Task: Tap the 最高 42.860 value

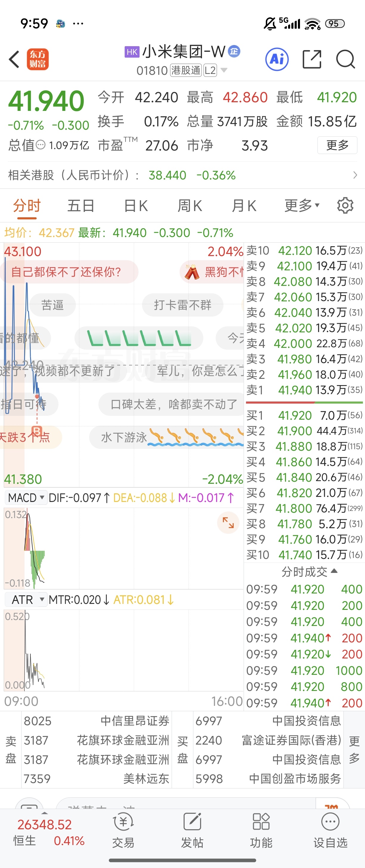Action: pyautogui.click(x=245, y=97)
